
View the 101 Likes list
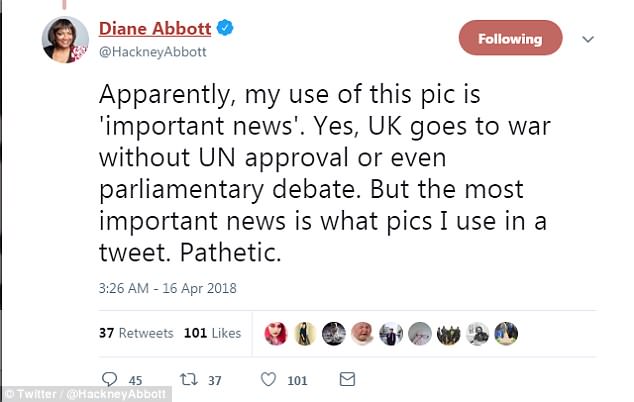pyautogui.click(x=213, y=333)
